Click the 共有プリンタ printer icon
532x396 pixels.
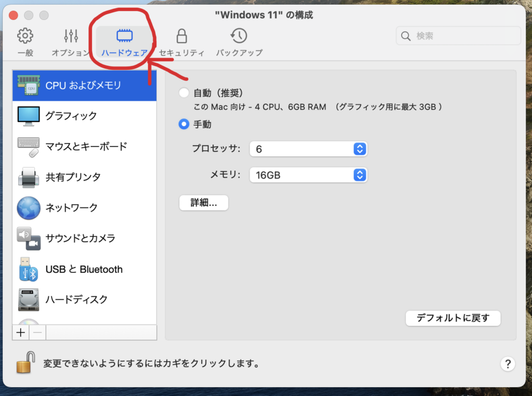click(x=29, y=177)
